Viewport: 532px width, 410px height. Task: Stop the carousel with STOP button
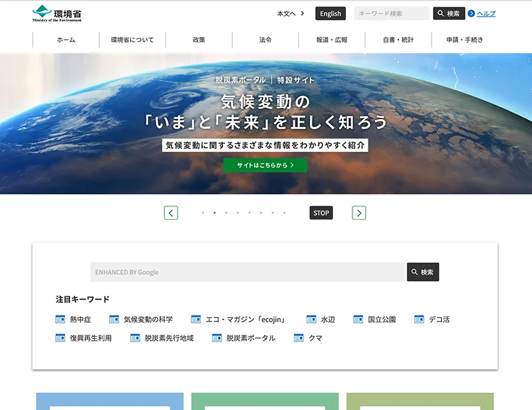point(321,213)
